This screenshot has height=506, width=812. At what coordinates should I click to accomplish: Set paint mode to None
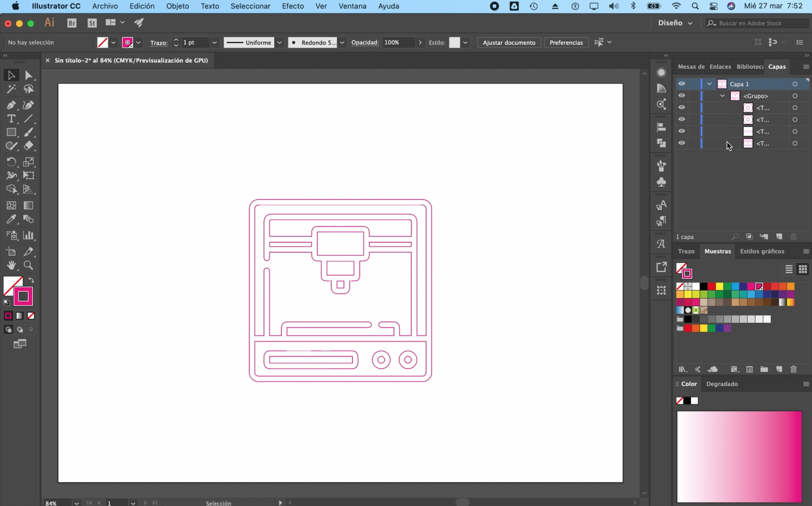point(31,316)
